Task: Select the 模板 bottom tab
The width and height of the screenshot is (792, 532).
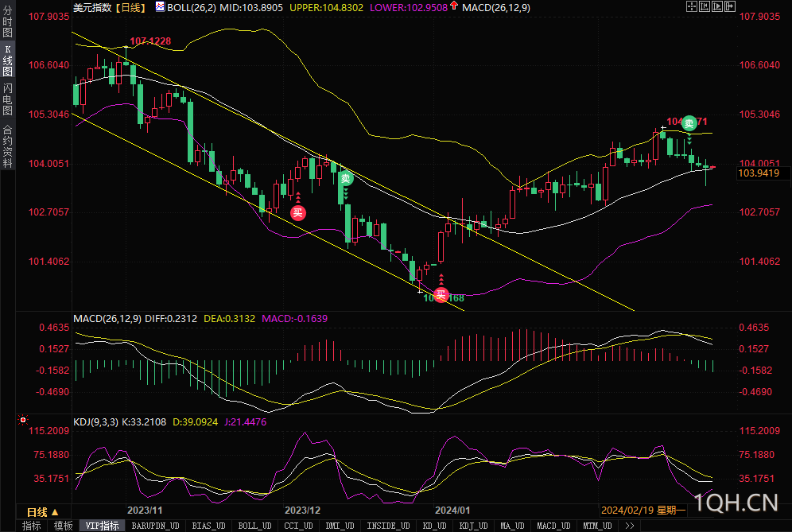Action: 63,526
